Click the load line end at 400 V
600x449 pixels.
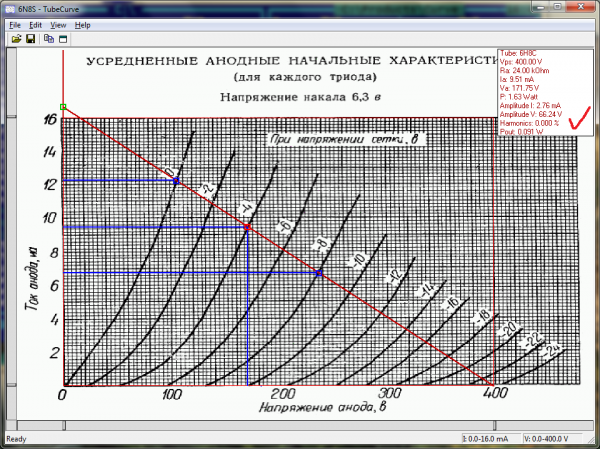pos(492,385)
